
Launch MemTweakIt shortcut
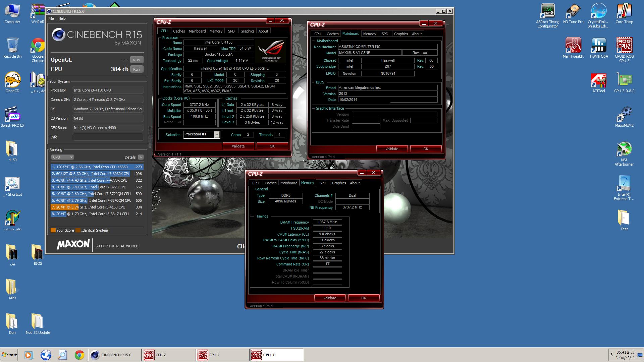click(573, 48)
